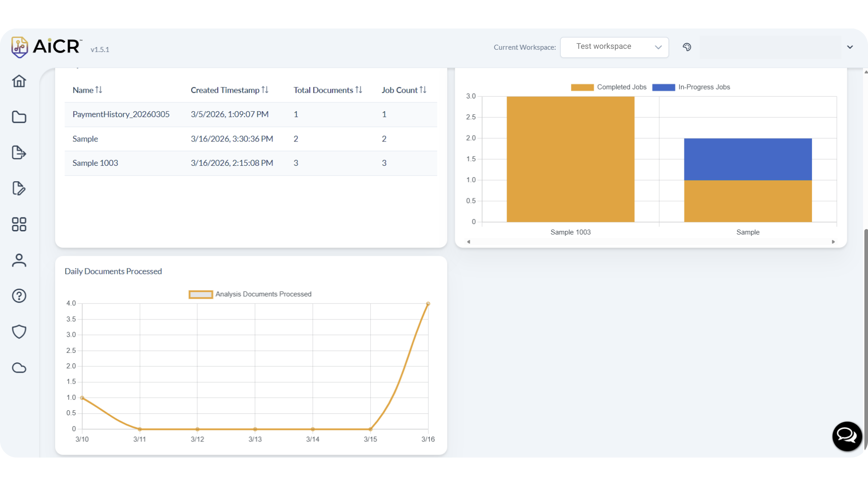Open the live chat bubble button
This screenshot has width=868, height=488.
pyautogui.click(x=847, y=436)
